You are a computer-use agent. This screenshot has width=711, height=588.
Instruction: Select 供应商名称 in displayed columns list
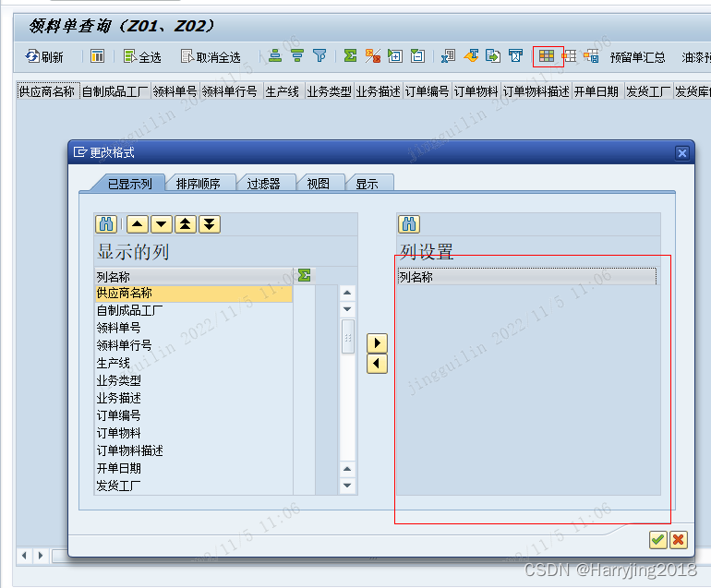[194, 294]
